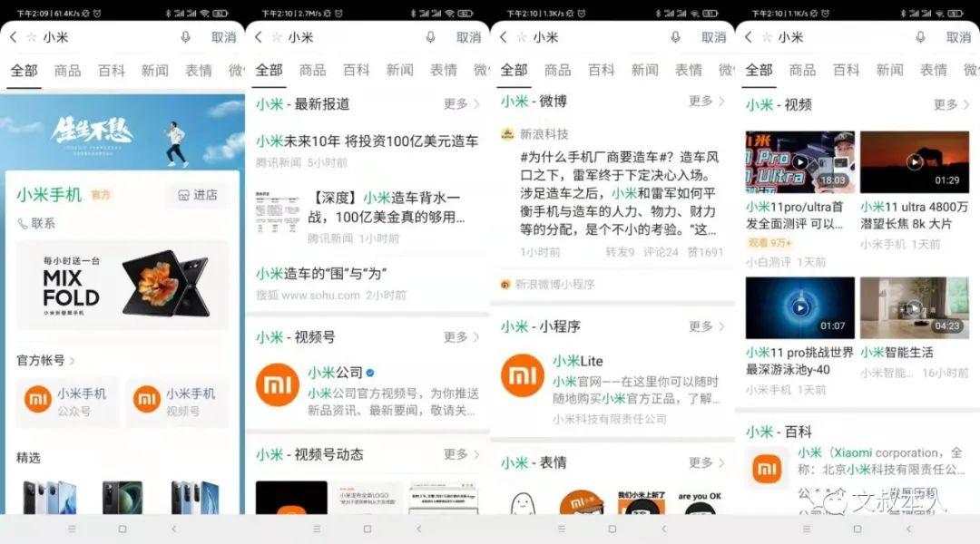Tap the 新浪微博小程序 icon

point(505,285)
